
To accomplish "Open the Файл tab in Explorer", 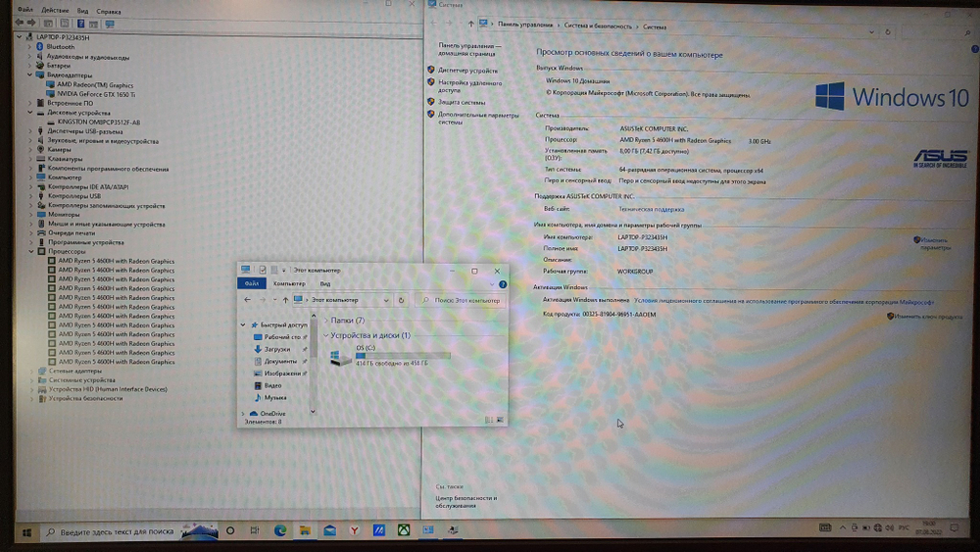I will click(251, 283).
